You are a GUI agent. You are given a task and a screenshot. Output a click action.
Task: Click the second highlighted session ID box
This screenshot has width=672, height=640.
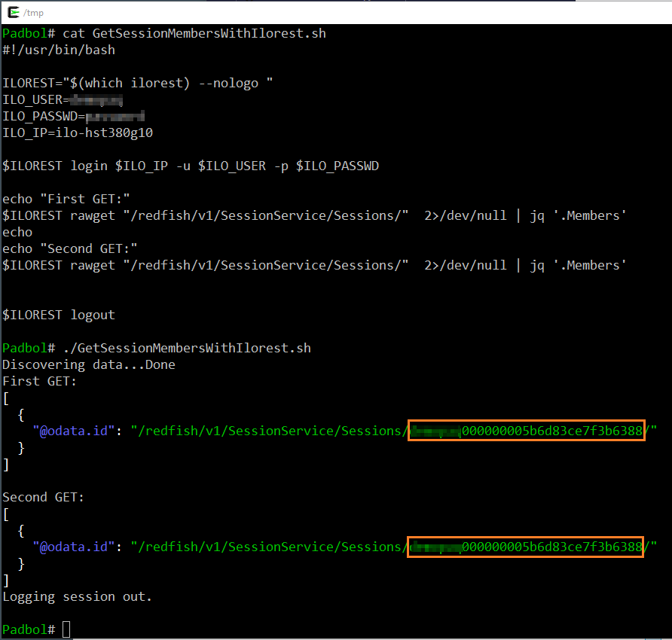tap(525, 547)
